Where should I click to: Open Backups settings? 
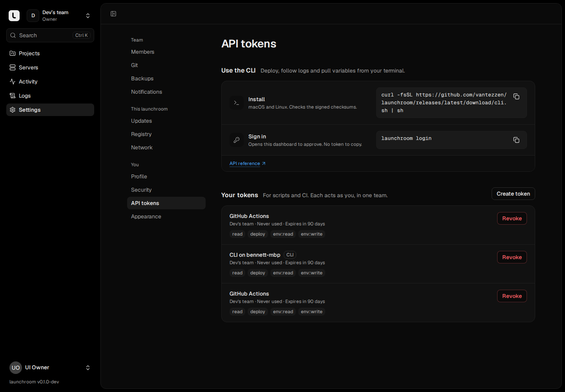coord(166,78)
